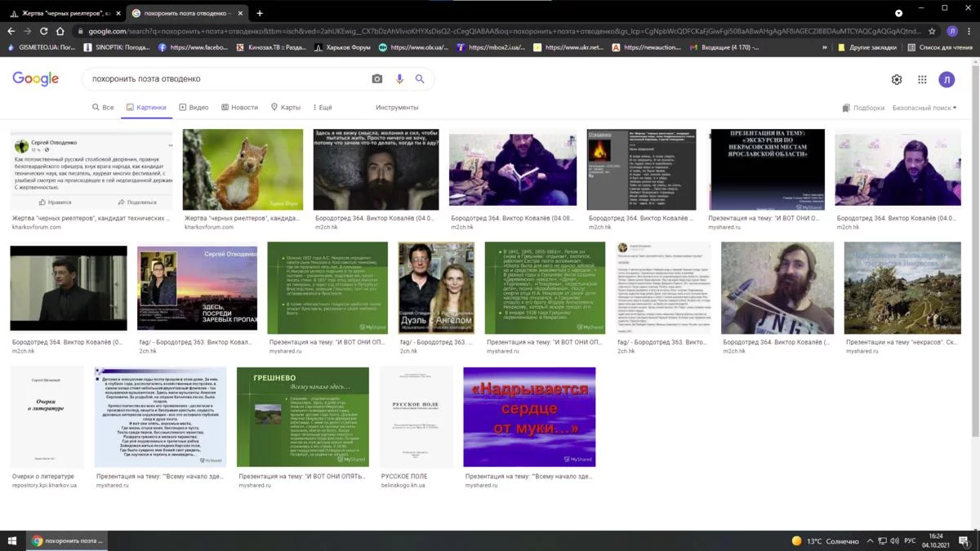This screenshot has height=551, width=980.
Task: Switch to the Новости tab
Action: click(x=239, y=108)
